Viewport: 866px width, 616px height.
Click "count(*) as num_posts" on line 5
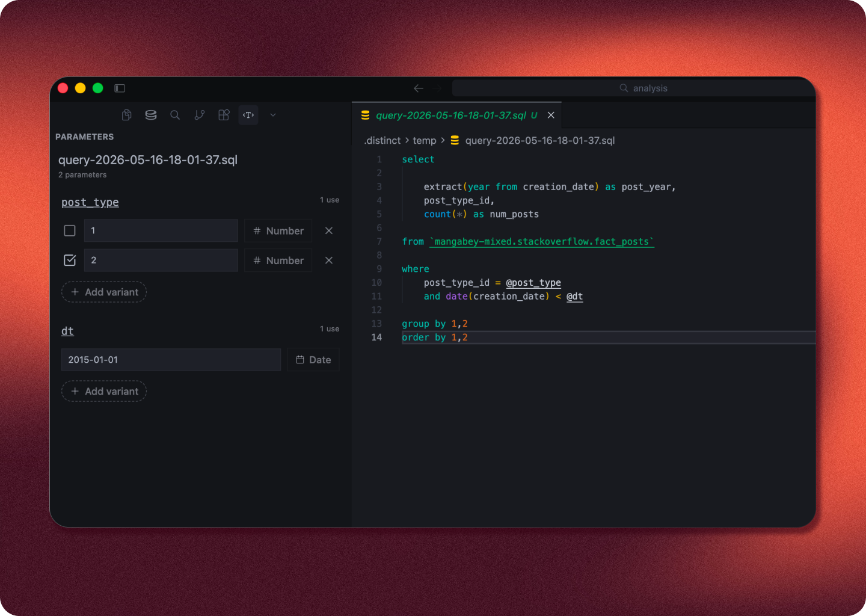481,215
